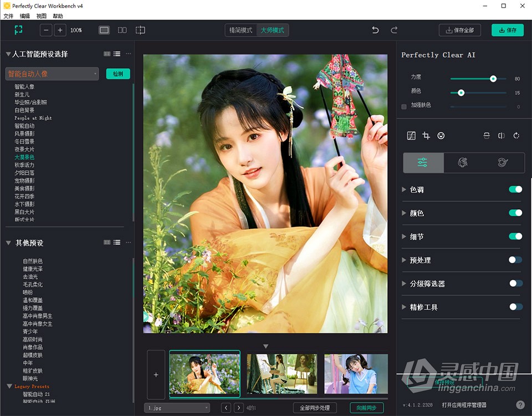Viewport: 532px width, 416px height.
Task: Click the green 保存 button
Action: click(507, 30)
